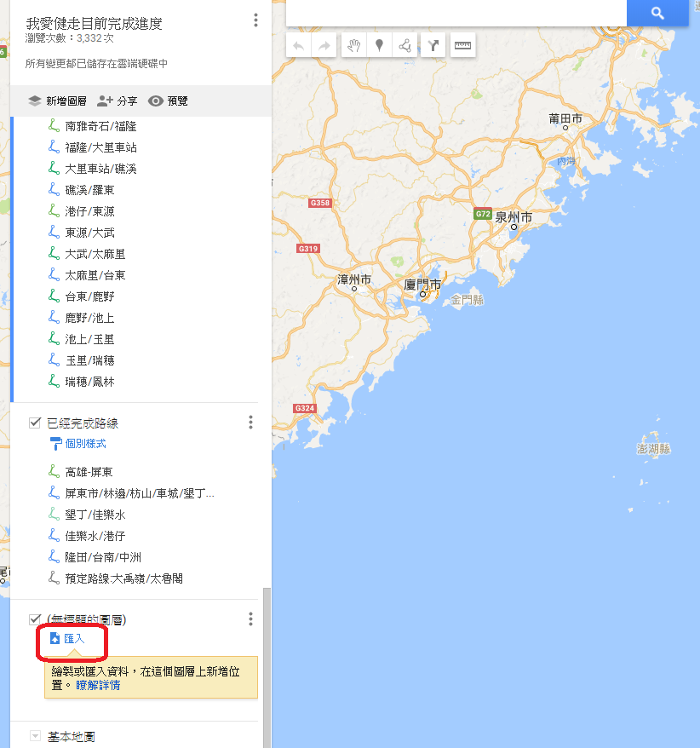
Task: Click the route icon beside 池上/玉里
Action: click(x=54, y=339)
